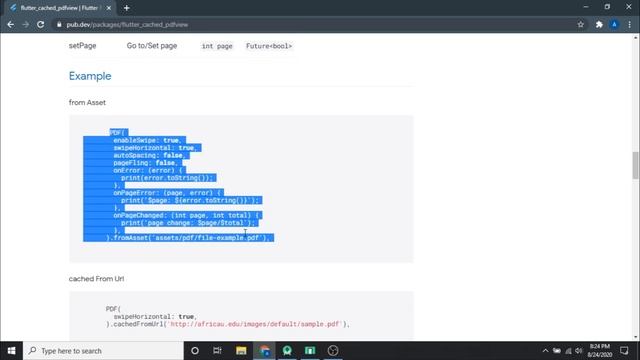Bookmark this page with the star icon
The height and width of the screenshot is (360, 640).
click(x=580, y=24)
